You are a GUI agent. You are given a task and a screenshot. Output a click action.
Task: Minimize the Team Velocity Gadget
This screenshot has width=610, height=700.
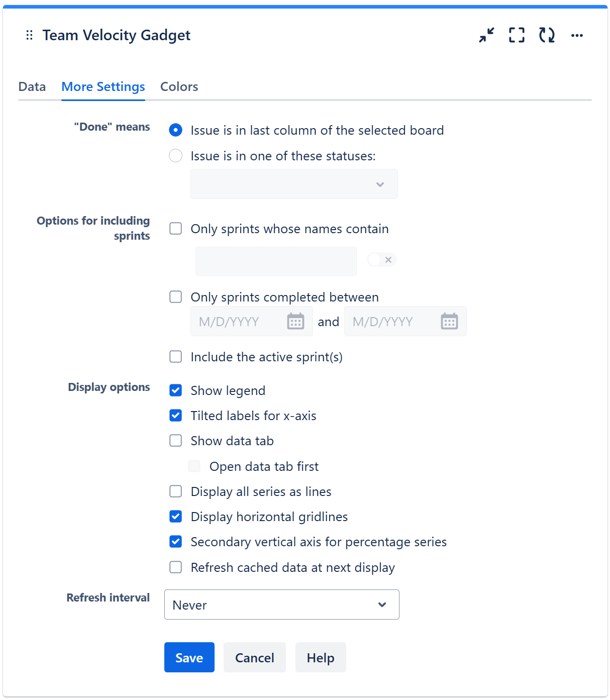click(x=486, y=35)
